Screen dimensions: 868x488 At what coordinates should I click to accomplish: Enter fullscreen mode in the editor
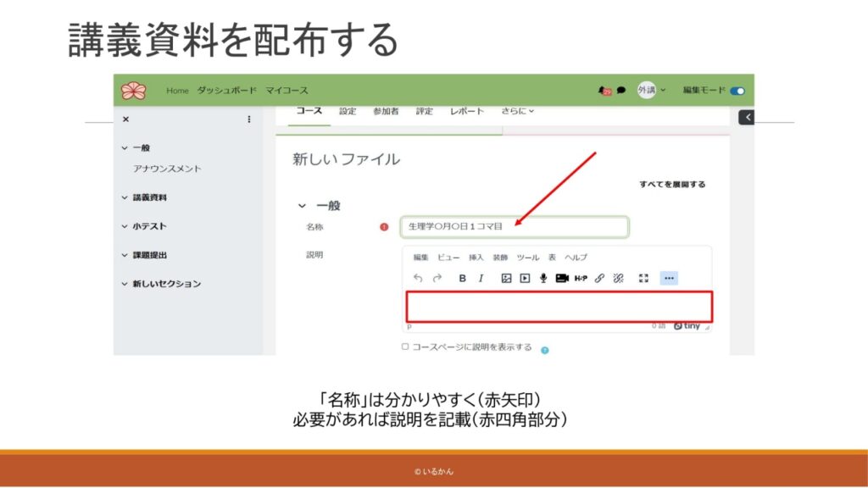coord(643,278)
